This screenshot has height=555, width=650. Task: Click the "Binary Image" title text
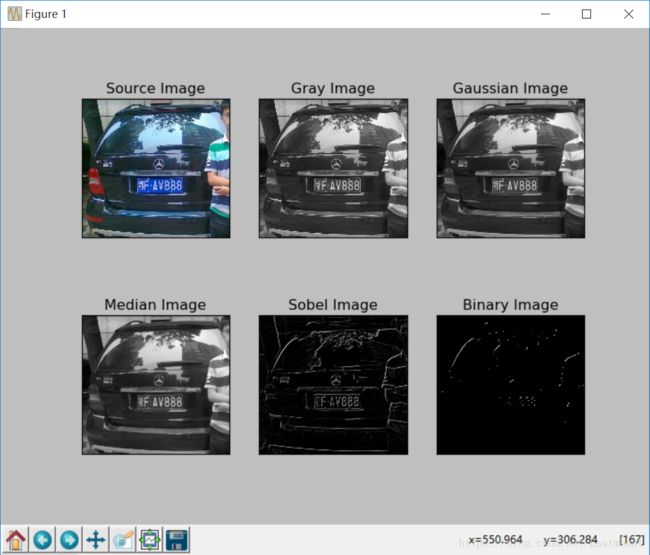(510, 305)
